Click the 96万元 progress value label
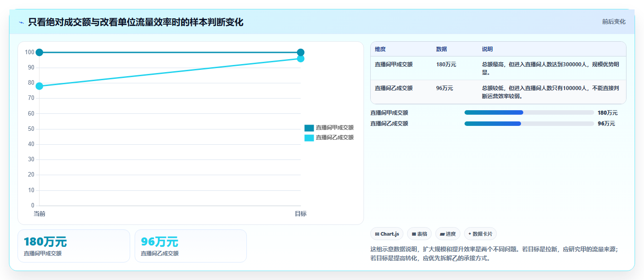 [606, 124]
